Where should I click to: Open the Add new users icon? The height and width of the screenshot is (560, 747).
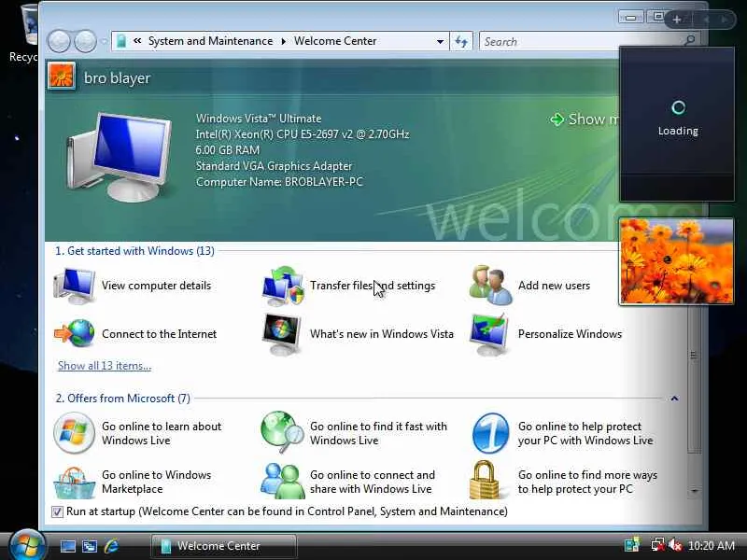tap(491, 286)
